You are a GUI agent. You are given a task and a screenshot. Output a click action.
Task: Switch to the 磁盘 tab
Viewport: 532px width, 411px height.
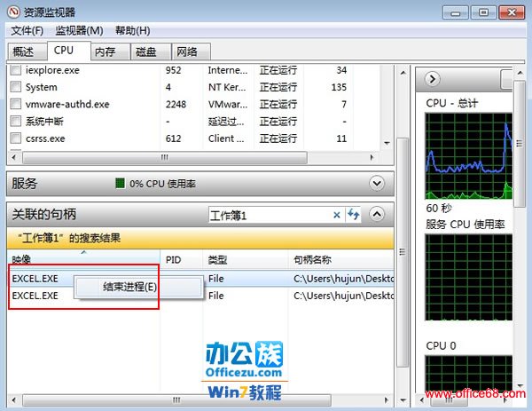click(x=152, y=52)
